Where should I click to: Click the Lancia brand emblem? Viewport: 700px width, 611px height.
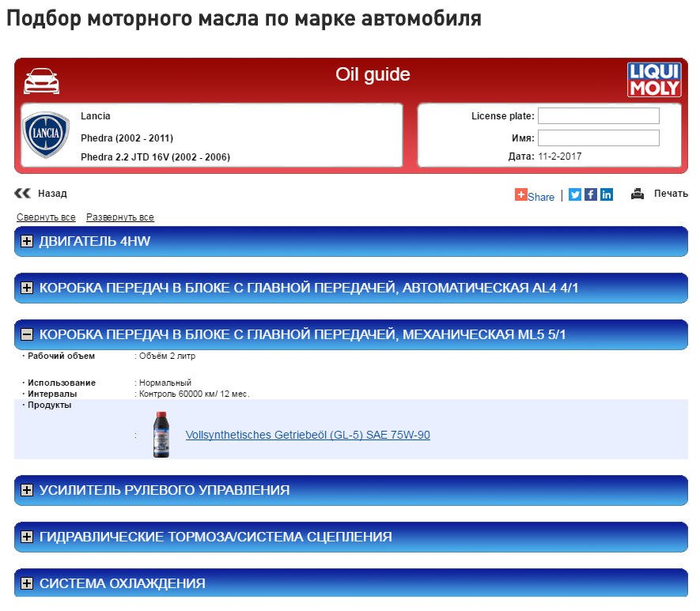pyautogui.click(x=46, y=135)
